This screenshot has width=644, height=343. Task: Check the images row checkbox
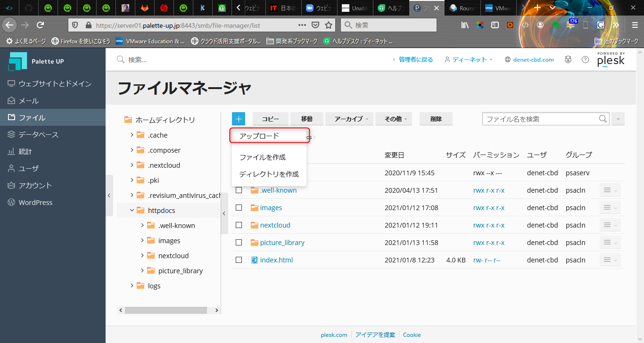pos(239,208)
